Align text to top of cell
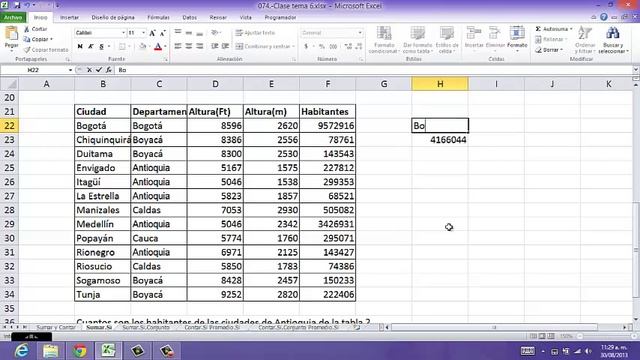 178,33
